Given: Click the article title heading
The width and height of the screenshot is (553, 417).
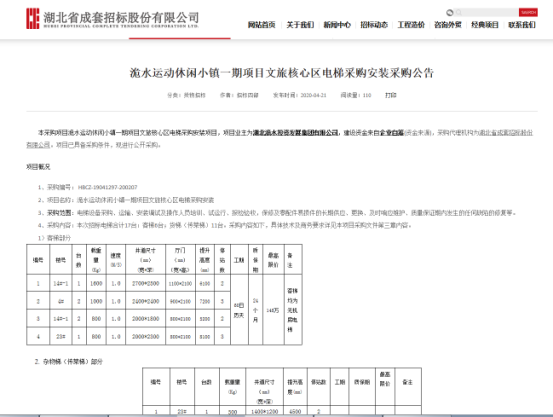Looking at the screenshot, I should pos(281,73).
